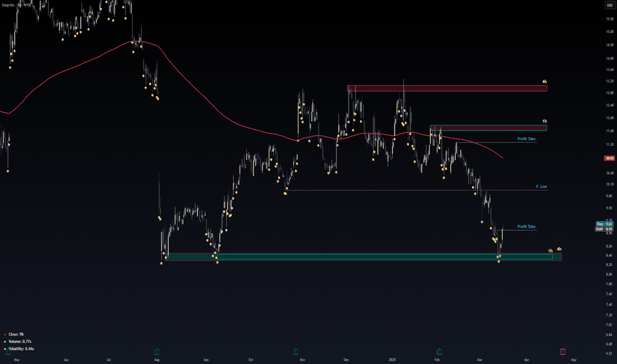Select the 4h red resistance zone rectangle

[x=447, y=89]
